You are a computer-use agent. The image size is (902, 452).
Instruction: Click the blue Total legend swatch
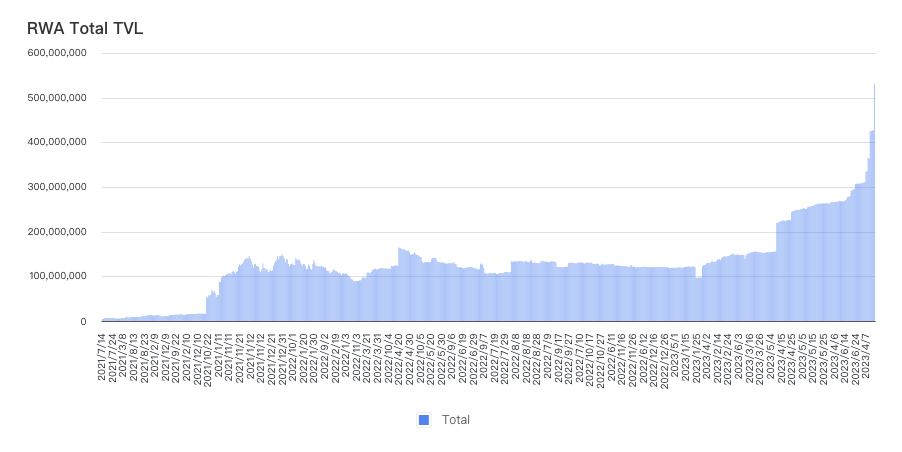423,420
